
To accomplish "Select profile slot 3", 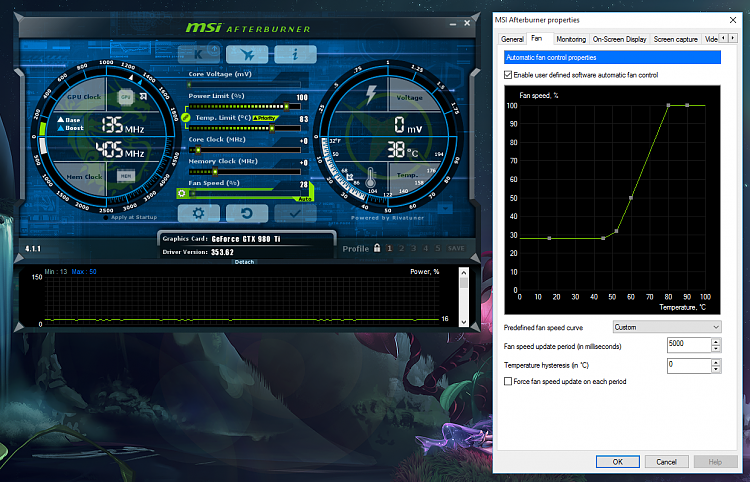I will [x=413, y=248].
